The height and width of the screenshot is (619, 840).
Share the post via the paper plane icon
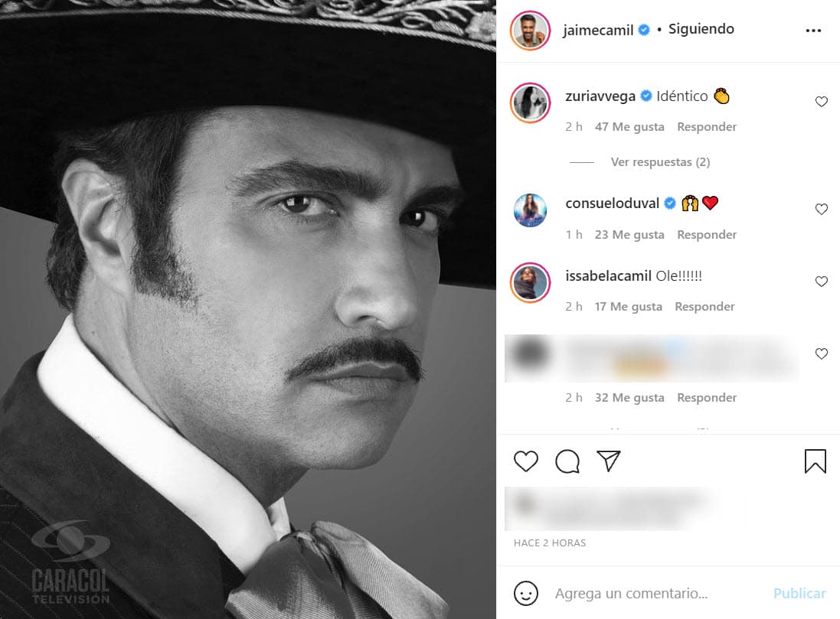(x=608, y=461)
